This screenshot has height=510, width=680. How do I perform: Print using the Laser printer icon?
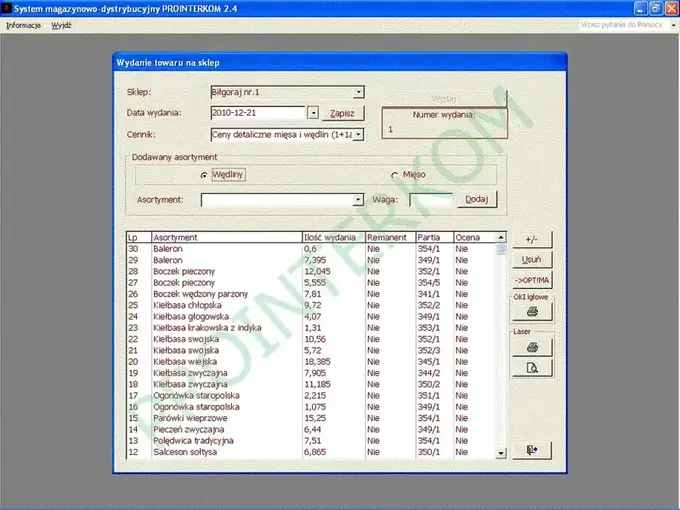tap(532, 347)
